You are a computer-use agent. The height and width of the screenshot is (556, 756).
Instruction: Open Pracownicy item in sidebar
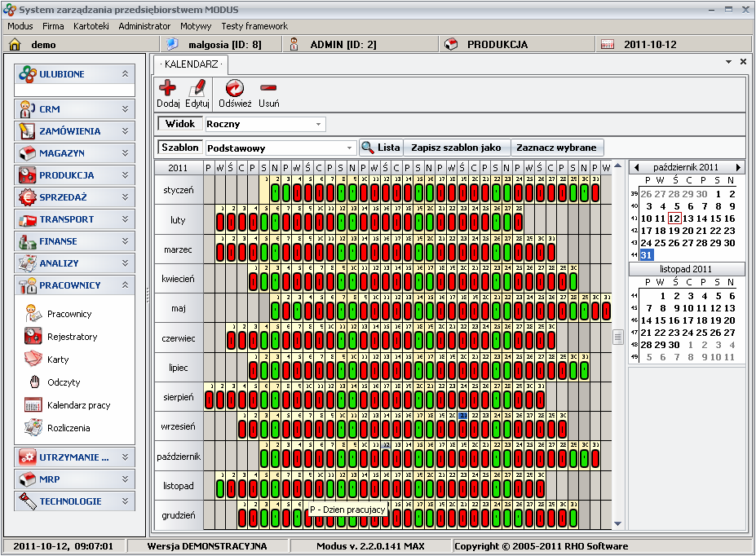click(69, 314)
